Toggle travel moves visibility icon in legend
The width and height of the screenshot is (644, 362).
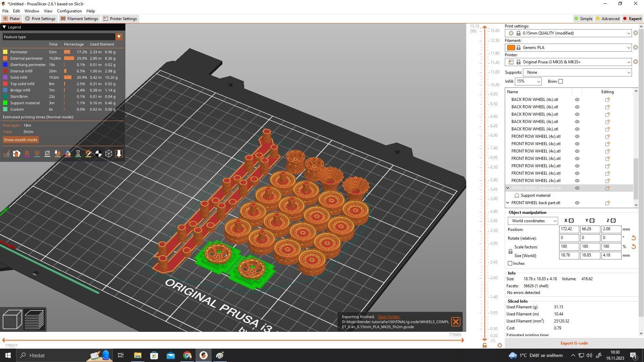coord(6,154)
